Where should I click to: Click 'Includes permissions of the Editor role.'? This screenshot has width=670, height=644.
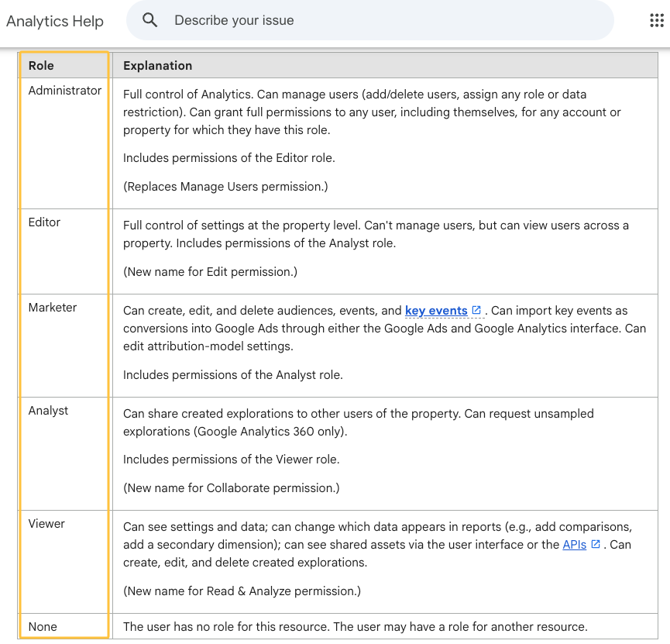point(229,158)
